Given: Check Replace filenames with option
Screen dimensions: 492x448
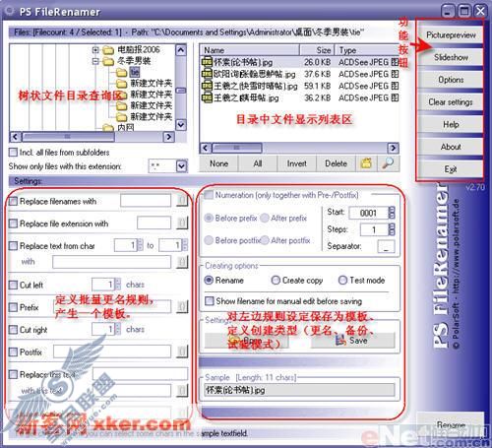Looking at the screenshot, I should pos(13,201).
